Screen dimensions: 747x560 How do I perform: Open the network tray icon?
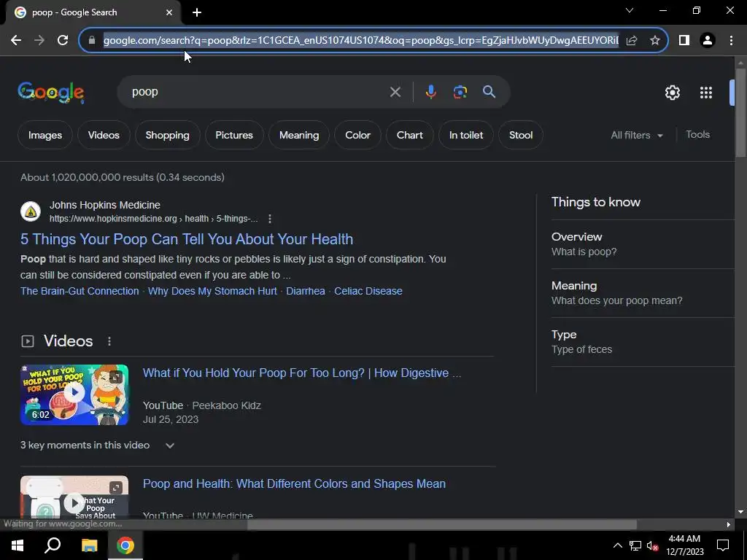pos(635,545)
